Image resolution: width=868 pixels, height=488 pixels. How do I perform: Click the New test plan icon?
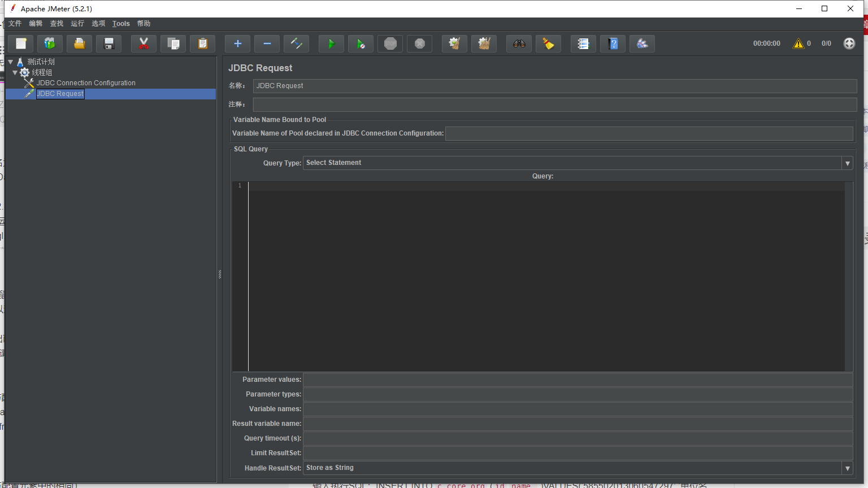pyautogui.click(x=21, y=43)
